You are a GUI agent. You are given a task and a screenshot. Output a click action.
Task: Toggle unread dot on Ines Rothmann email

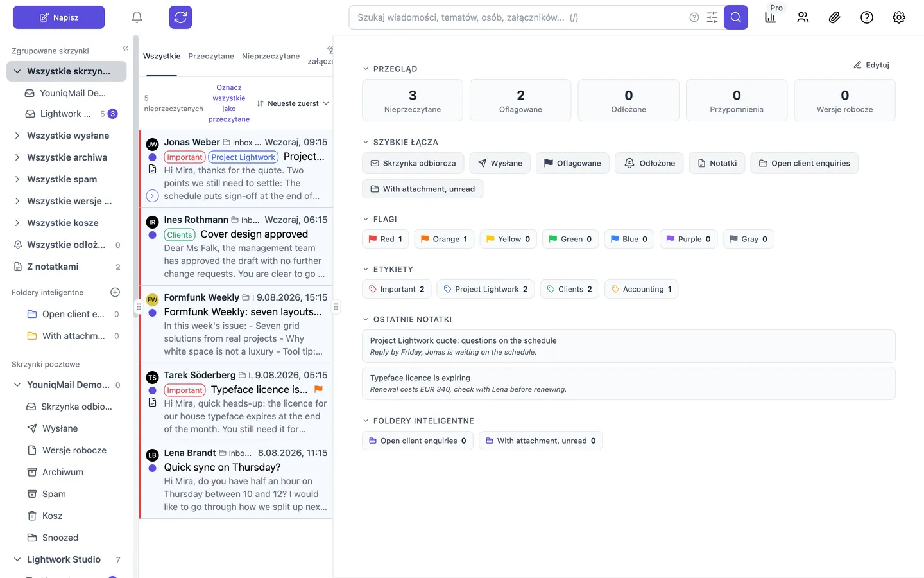[x=152, y=235]
